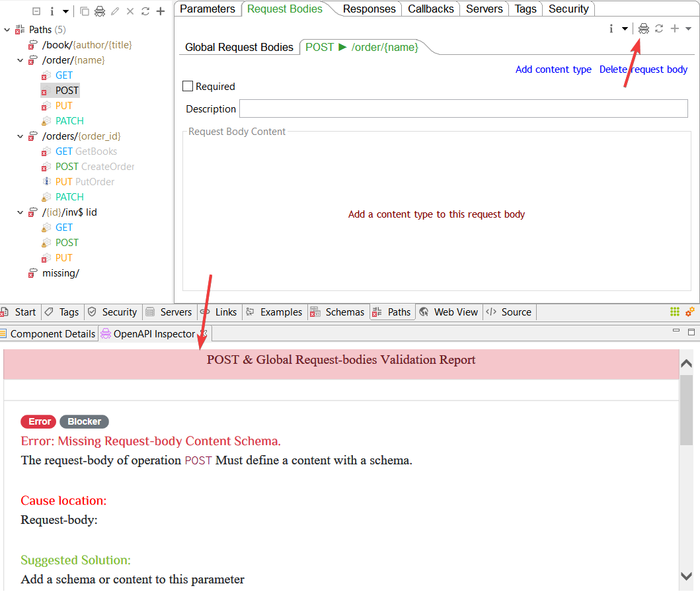Click the collapse-all icon above Paths tree
This screenshot has width=700, height=596.
coord(36,11)
